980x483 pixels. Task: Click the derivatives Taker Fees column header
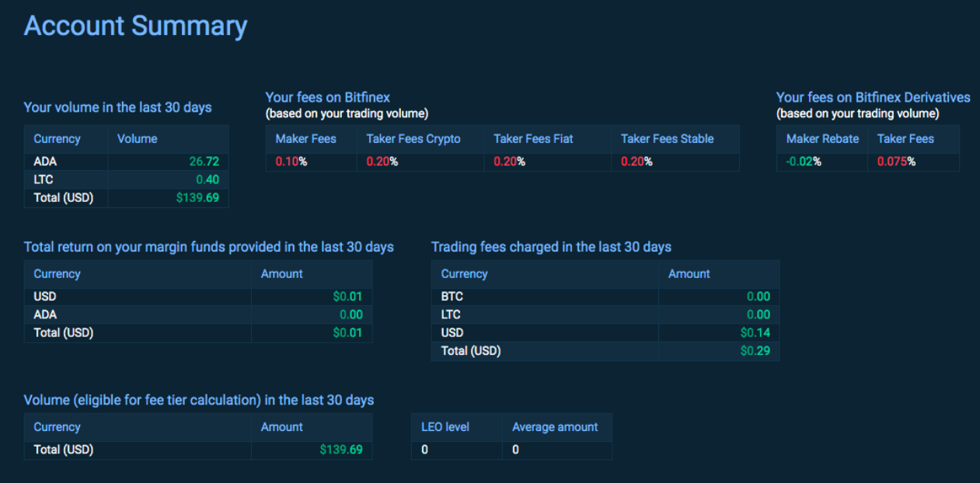[x=905, y=139]
